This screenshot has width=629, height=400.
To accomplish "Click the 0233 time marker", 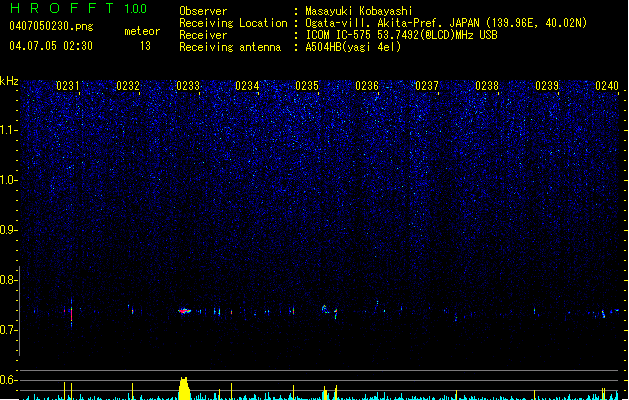I will [188, 86].
